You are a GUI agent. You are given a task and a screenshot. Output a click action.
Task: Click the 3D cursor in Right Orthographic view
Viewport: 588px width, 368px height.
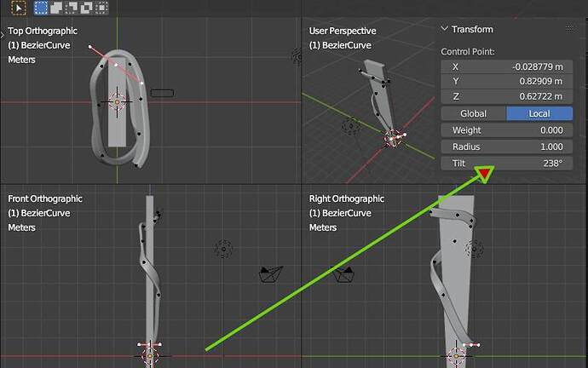(456, 356)
